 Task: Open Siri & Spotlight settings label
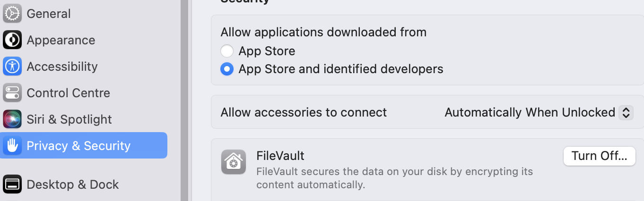click(69, 119)
